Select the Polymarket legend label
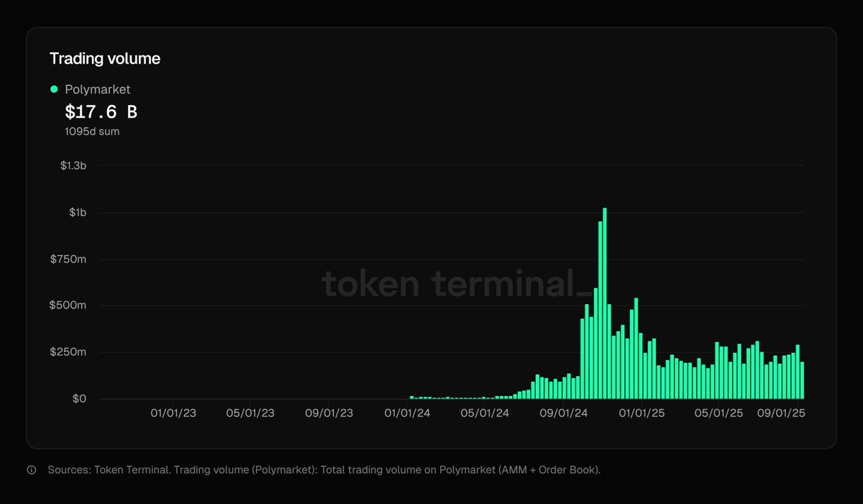The width and height of the screenshot is (863, 504). [98, 89]
